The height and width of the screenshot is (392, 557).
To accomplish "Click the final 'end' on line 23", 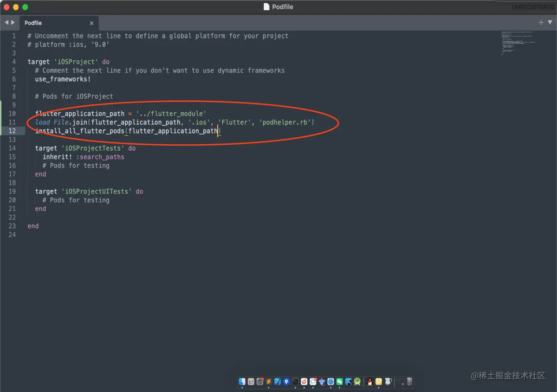I will pos(33,226).
